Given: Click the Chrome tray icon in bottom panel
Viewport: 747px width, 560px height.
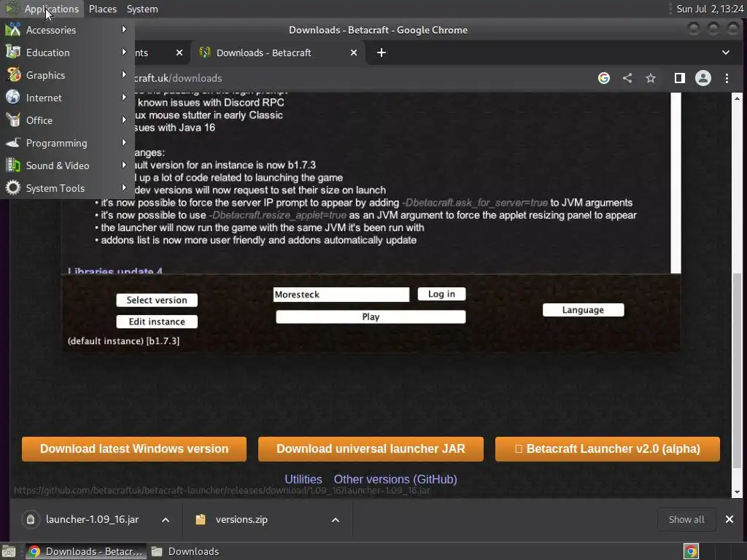Looking at the screenshot, I should (692, 551).
